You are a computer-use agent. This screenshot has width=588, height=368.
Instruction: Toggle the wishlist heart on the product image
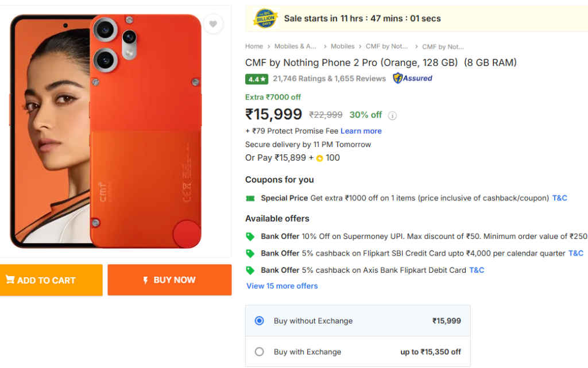(213, 24)
